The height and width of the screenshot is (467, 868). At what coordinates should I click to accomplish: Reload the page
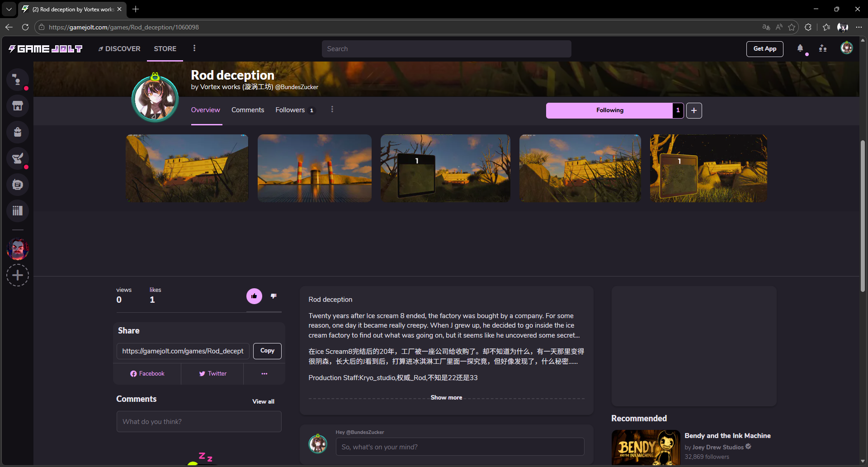(25, 27)
